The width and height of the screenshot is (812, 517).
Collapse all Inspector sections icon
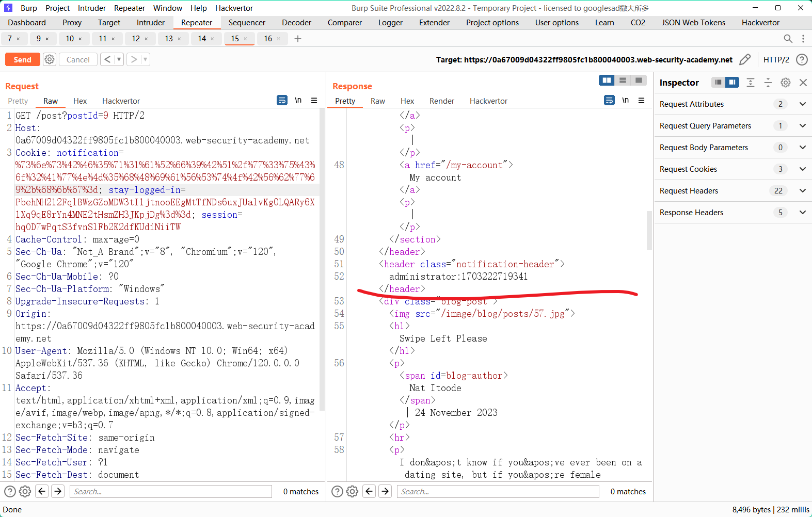point(768,83)
